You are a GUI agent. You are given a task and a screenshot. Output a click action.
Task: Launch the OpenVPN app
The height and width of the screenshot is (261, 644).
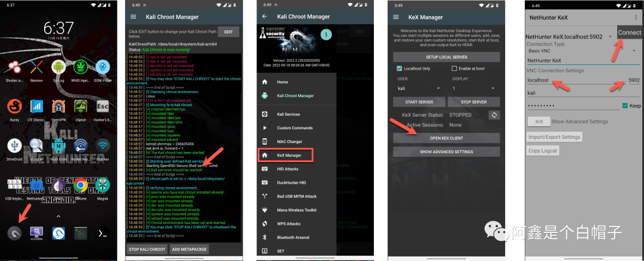click(x=58, y=106)
